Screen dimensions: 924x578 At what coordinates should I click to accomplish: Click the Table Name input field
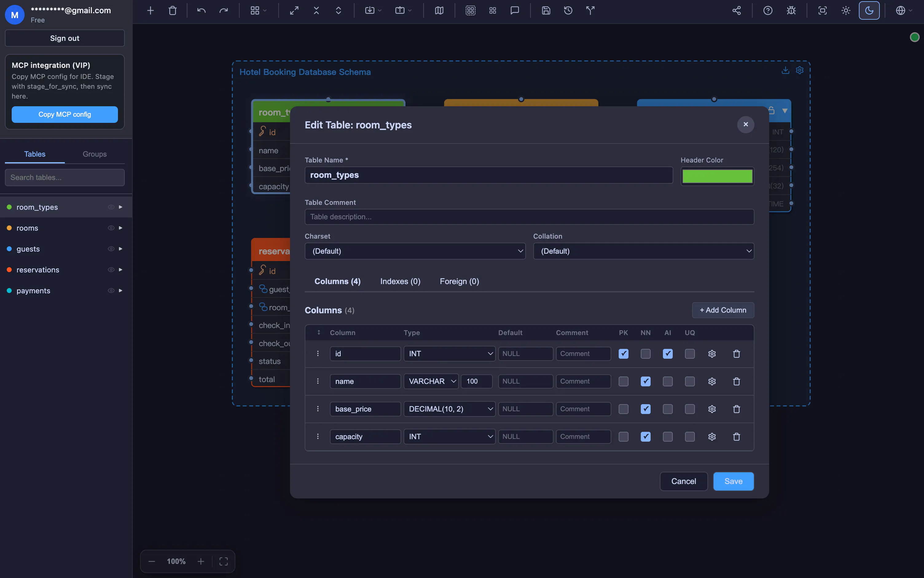[x=488, y=175]
